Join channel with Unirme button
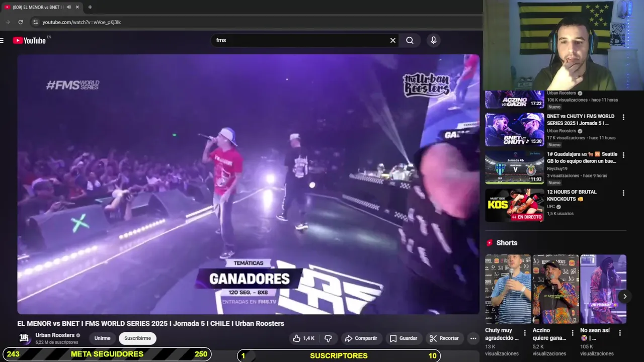Image resolution: width=644 pixels, height=362 pixels. (x=102, y=338)
